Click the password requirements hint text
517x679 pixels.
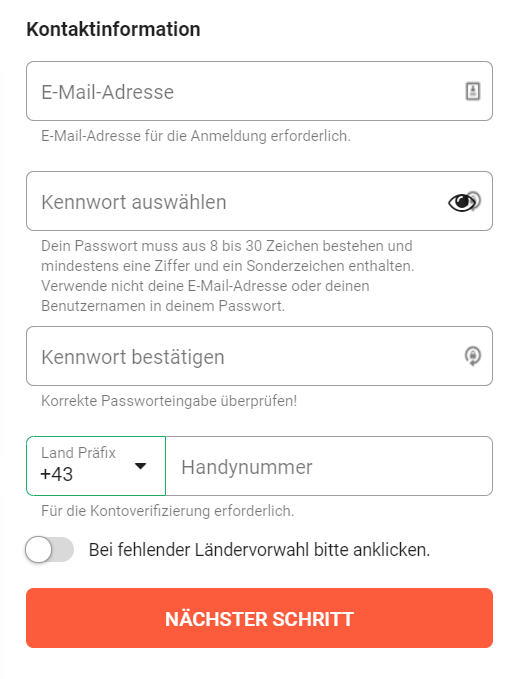click(227, 276)
